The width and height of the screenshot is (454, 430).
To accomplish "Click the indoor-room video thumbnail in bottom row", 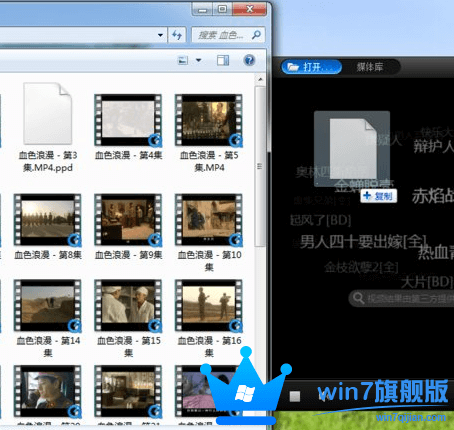I will [128, 391].
